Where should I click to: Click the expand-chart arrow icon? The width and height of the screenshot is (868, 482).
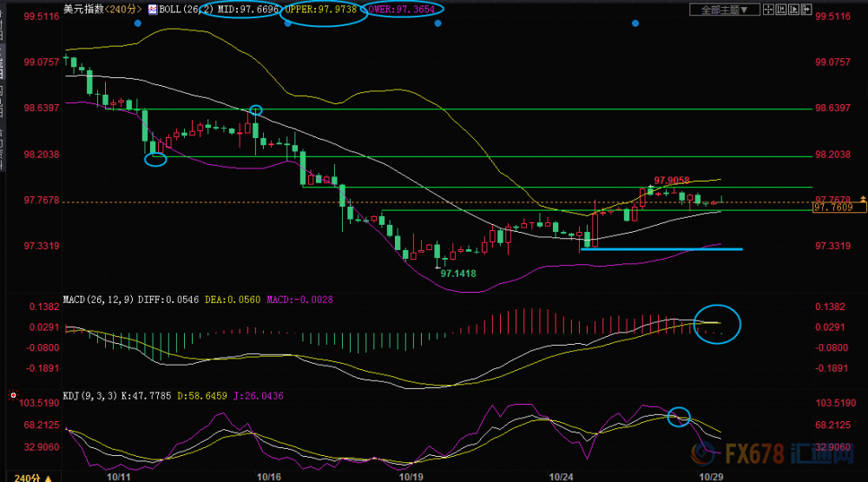click(806, 10)
